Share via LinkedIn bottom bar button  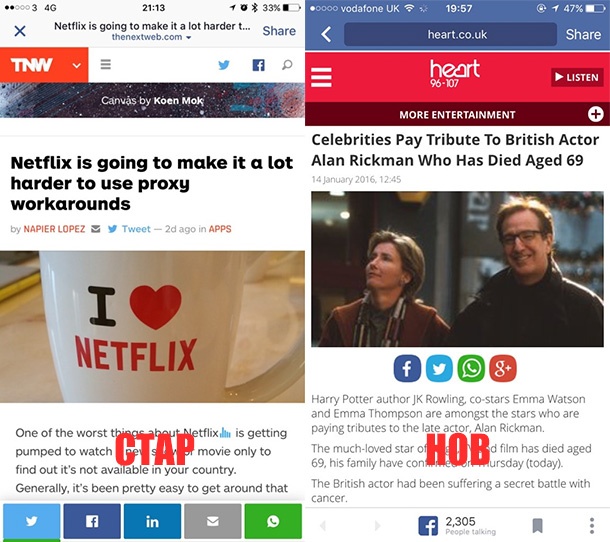click(152, 521)
